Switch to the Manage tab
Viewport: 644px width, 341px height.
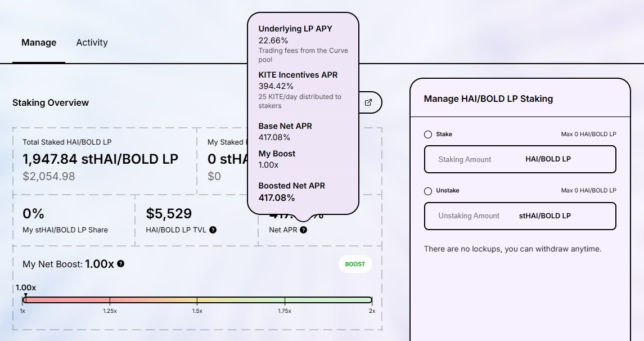(39, 42)
